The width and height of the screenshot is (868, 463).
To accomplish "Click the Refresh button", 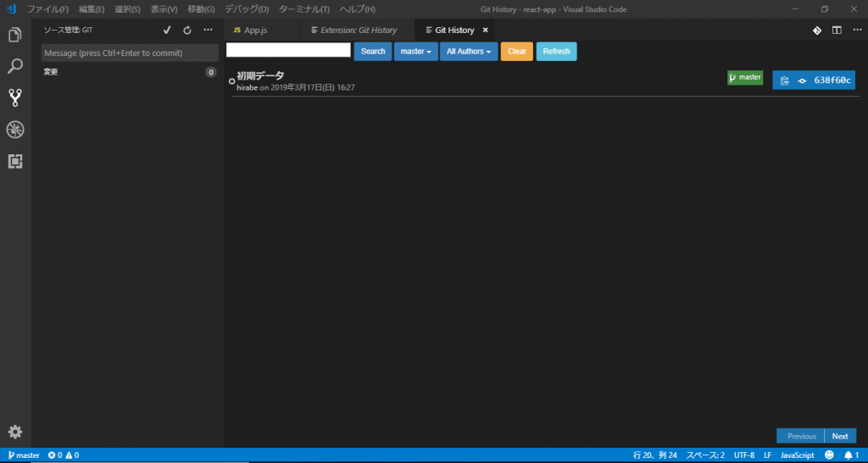I will pos(556,52).
